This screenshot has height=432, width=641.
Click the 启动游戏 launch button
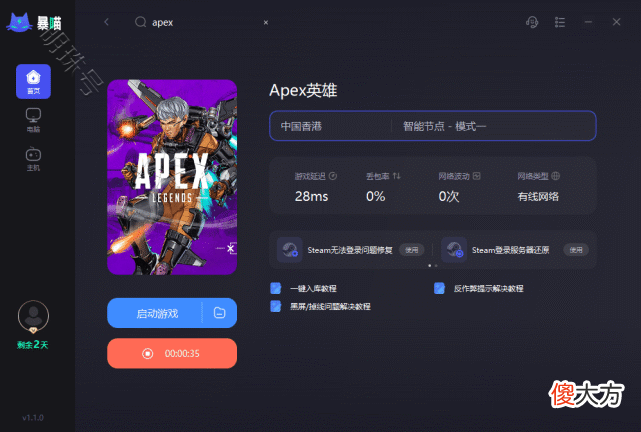(x=155, y=313)
